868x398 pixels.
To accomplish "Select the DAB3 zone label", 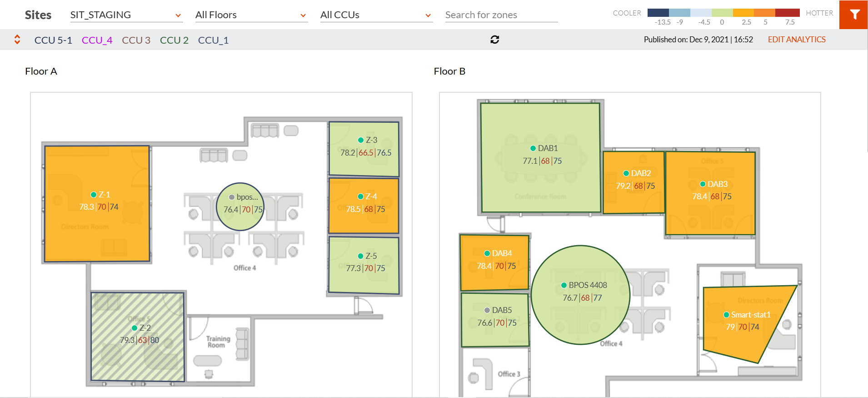I will click(718, 184).
